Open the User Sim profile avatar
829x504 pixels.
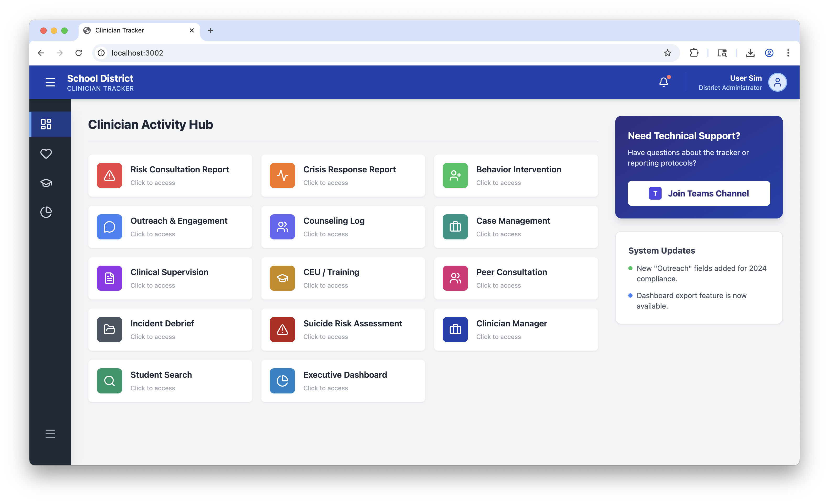[x=778, y=82]
